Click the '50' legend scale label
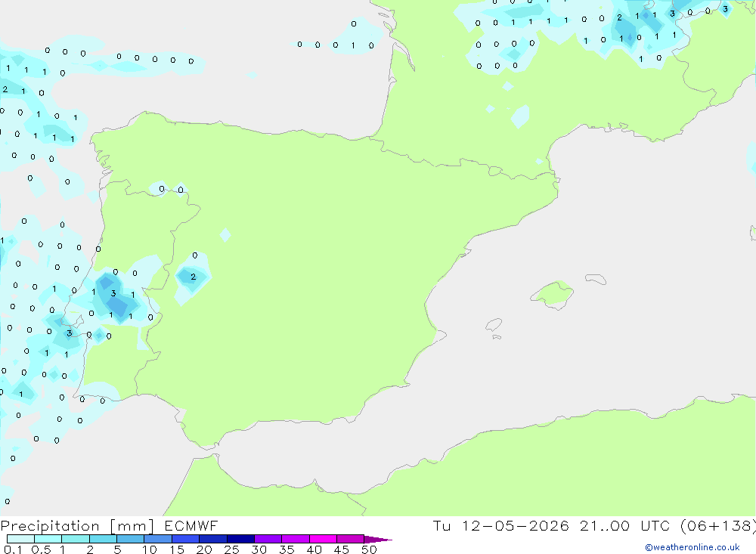 pos(370,549)
